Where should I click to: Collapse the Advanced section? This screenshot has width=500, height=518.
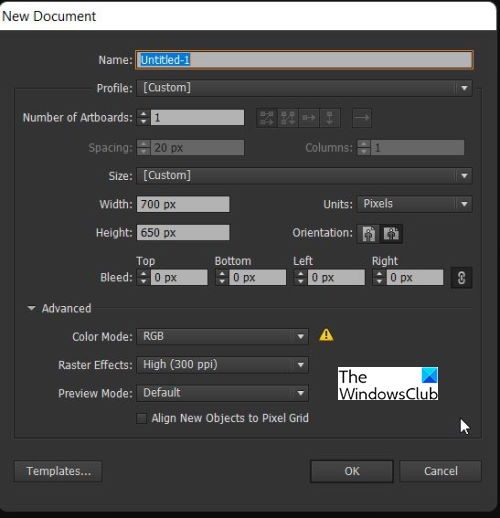(x=31, y=308)
